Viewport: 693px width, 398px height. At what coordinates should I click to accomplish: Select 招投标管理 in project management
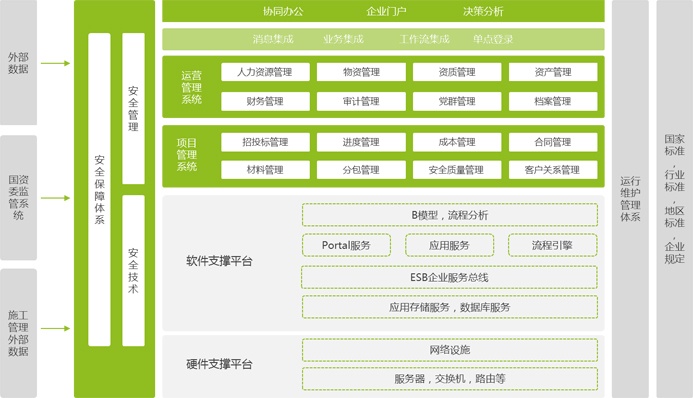265,142
